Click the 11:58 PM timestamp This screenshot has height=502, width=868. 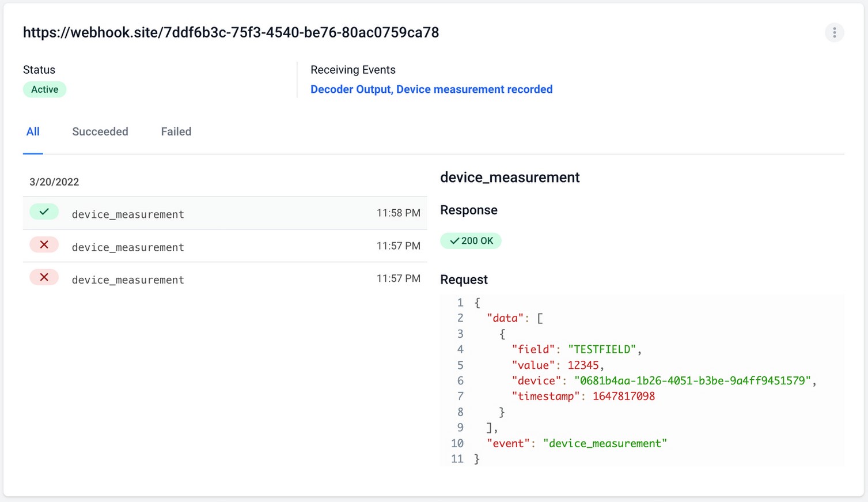tap(398, 213)
